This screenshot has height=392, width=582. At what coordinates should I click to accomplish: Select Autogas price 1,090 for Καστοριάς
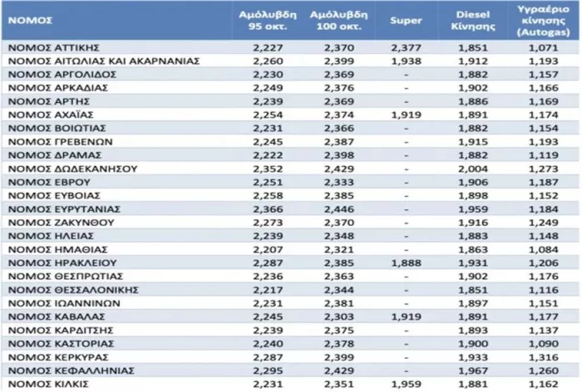(x=544, y=344)
